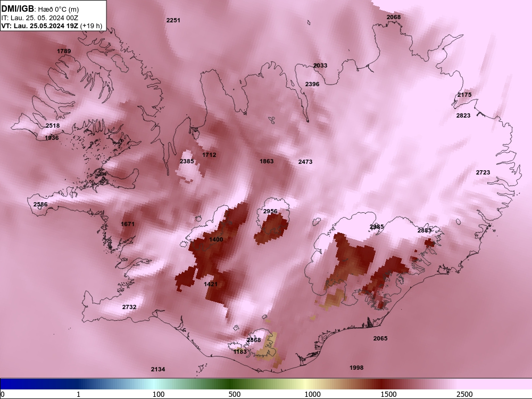The width and height of the screenshot is (532, 399).
Task: Click the value 2732 on the map
Action: (x=129, y=307)
